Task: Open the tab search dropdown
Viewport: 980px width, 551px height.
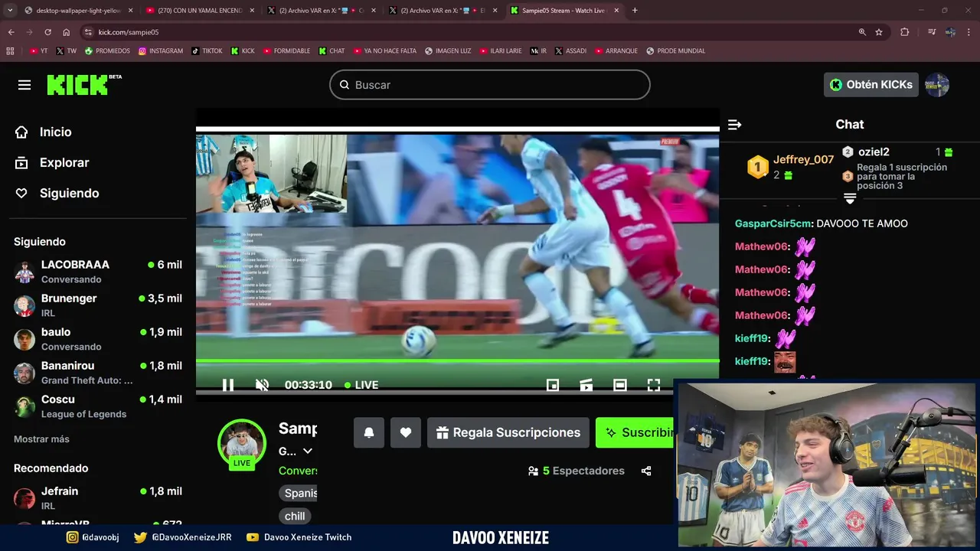Action: 10,11
